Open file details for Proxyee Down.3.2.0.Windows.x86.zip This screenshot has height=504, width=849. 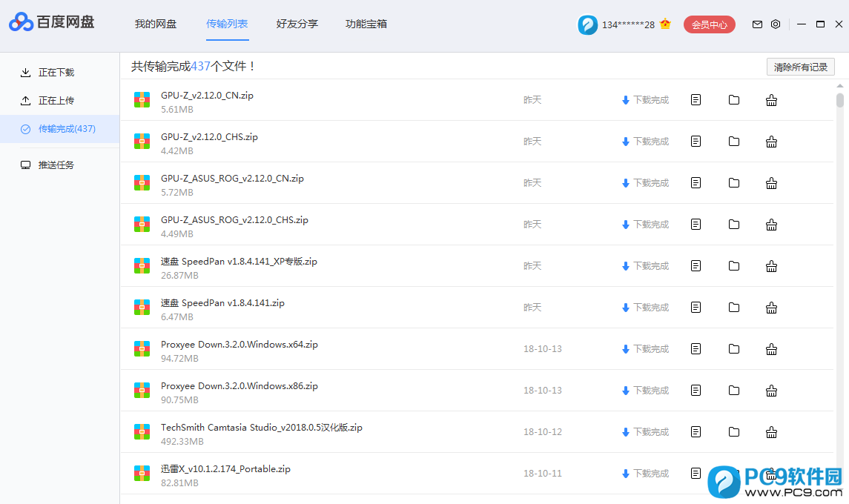pyautogui.click(x=696, y=391)
